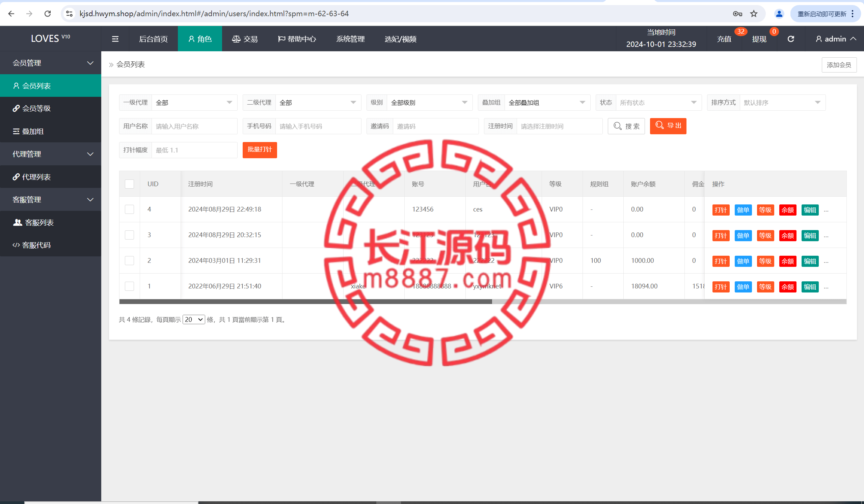The width and height of the screenshot is (864, 504).
Task: Open browser three-dot menu
Action: [x=852, y=14]
